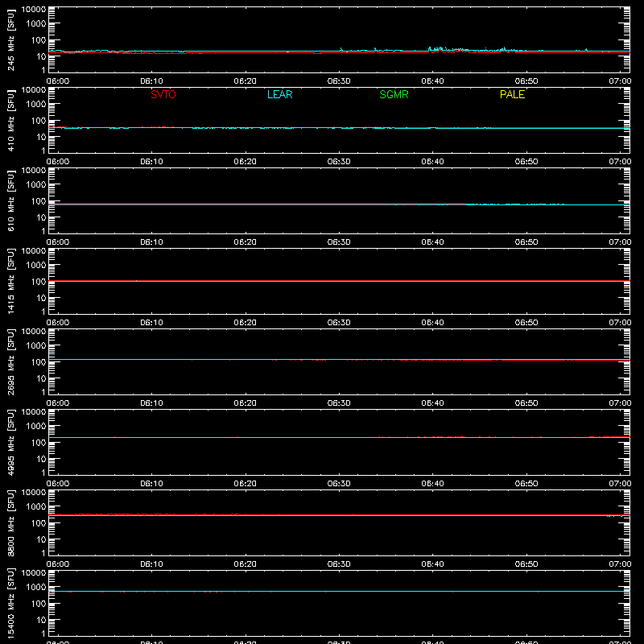This screenshot has width=644, height=644.
Task: Click the 06:40 time label under 4995 MHz plot
Action: [x=432, y=484]
